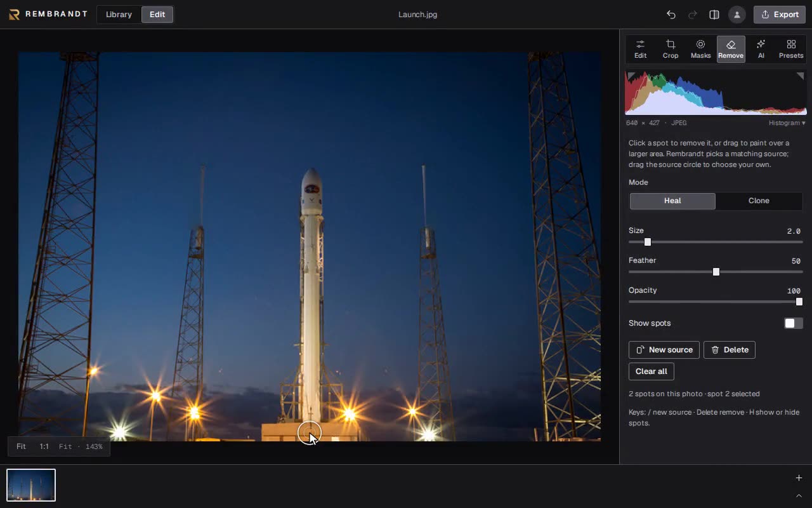The image size is (812, 508).
Task: Switch to the Edit tab
Action: [157, 15]
